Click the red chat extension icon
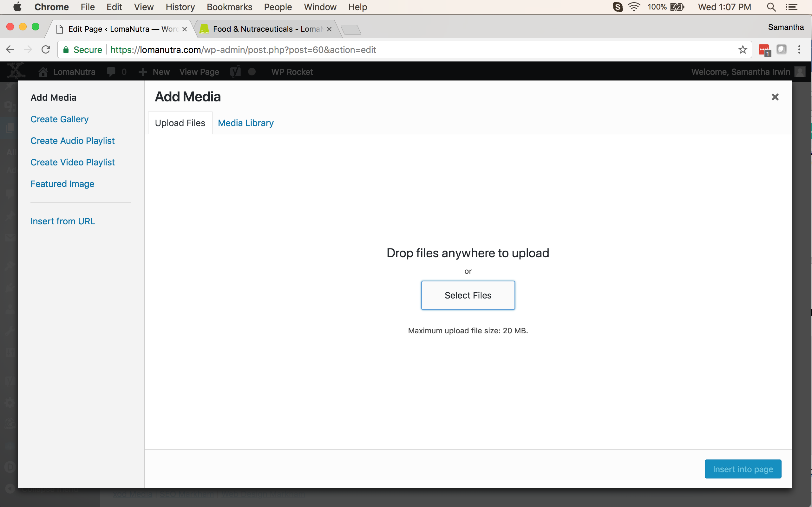 coord(764,50)
